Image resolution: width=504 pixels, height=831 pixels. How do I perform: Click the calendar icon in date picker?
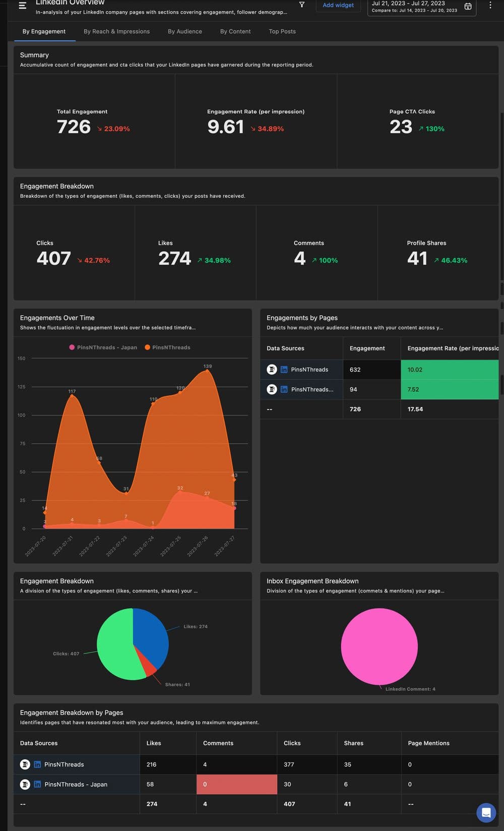(x=468, y=7)
